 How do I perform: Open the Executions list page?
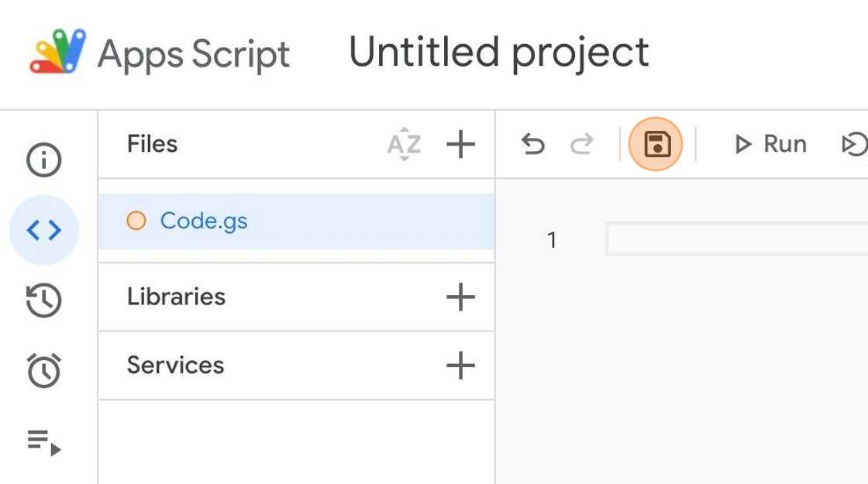click(x=44, y=442)
